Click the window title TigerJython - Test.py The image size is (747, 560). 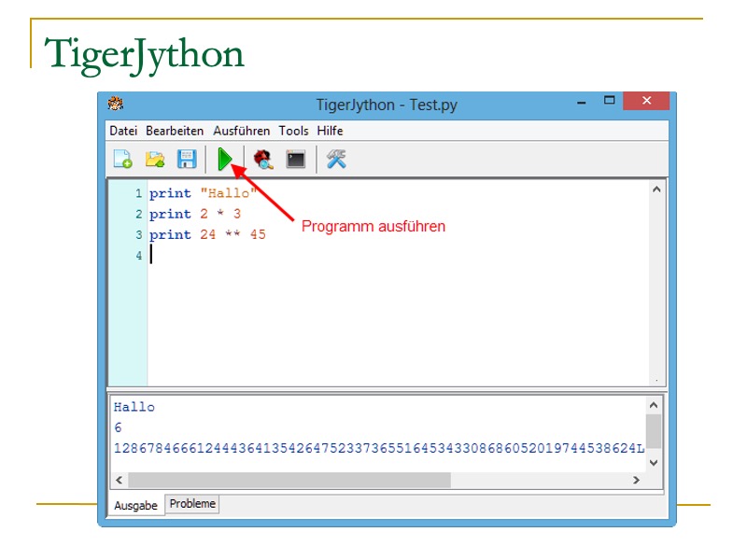pos(387,105)
